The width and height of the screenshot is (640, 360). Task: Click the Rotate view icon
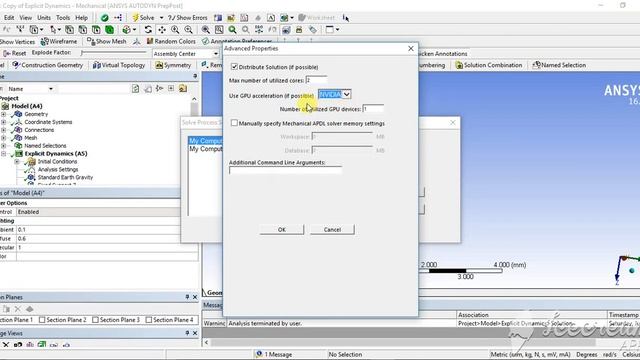tap(148, 29)
